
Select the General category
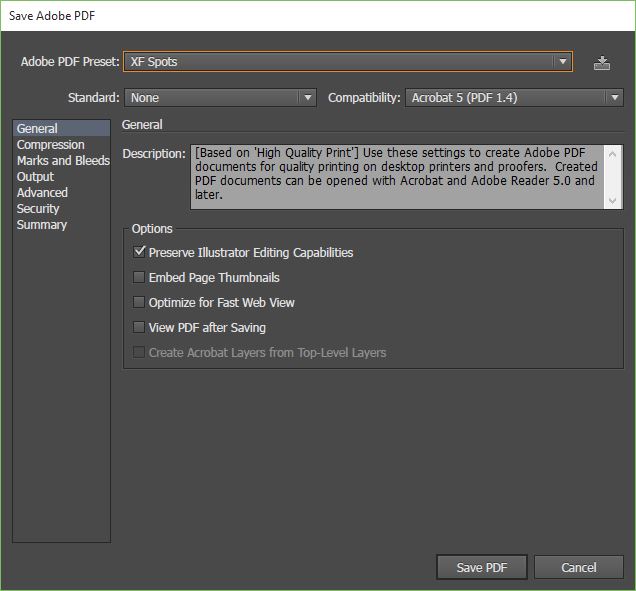(x=38, y=129)
